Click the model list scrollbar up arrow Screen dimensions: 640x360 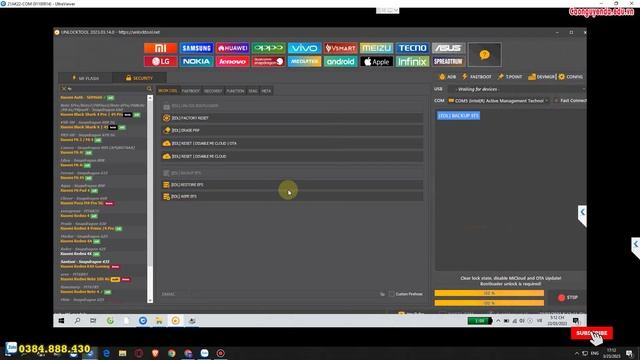(150, 98)
